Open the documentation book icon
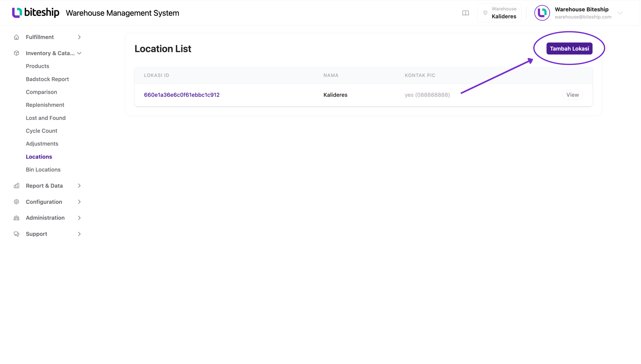Image resolution: width=641 pixels, height=364 pixels. coord(465,13)
